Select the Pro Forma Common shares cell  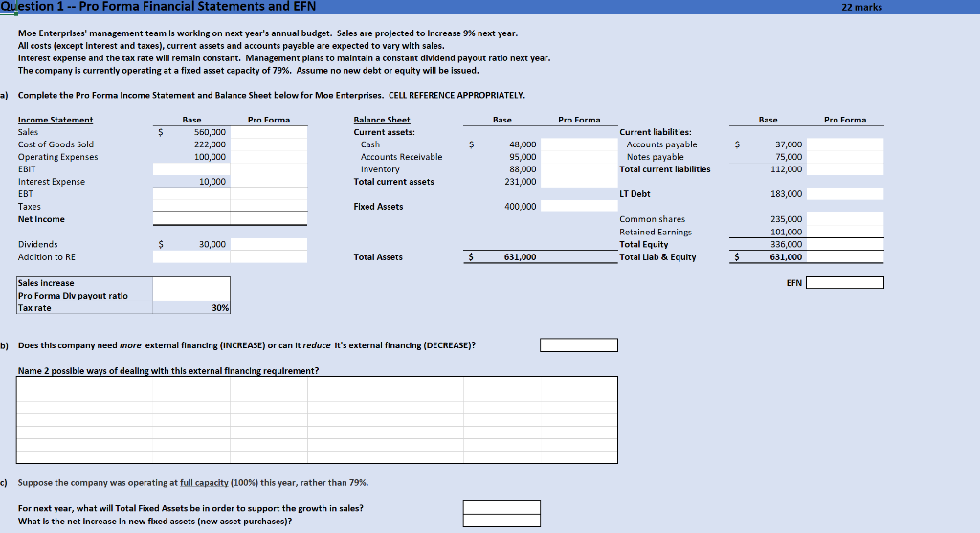click(845, 219)
